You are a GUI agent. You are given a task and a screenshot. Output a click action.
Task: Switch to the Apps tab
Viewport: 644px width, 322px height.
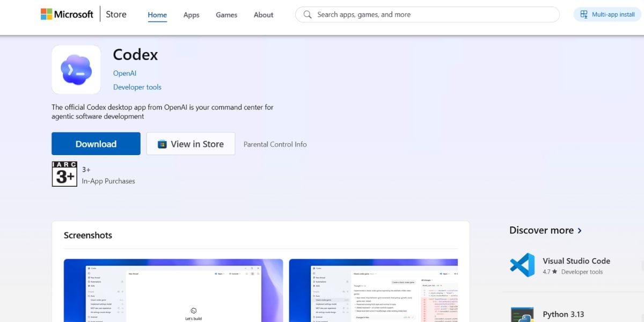click(191, 15)
